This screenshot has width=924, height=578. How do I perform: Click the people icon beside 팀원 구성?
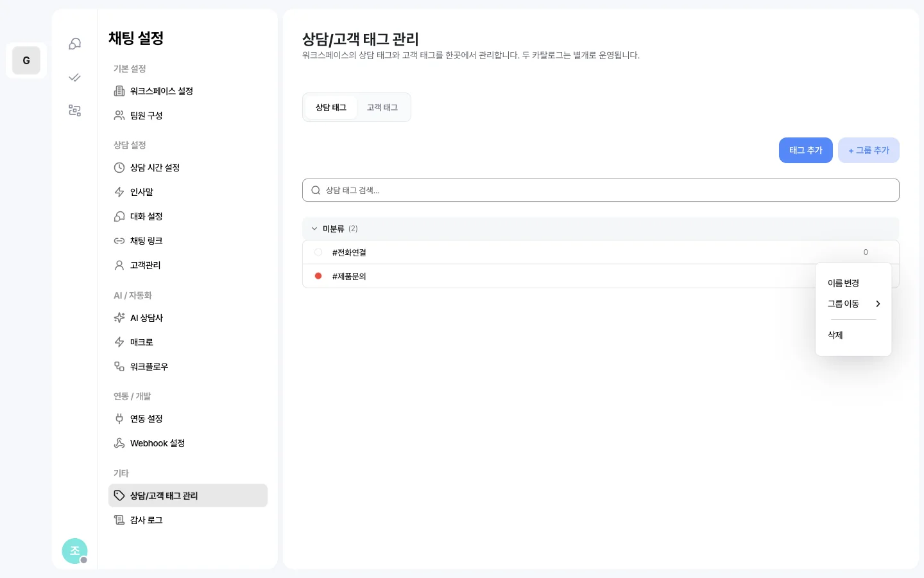[x=119, y=116]
